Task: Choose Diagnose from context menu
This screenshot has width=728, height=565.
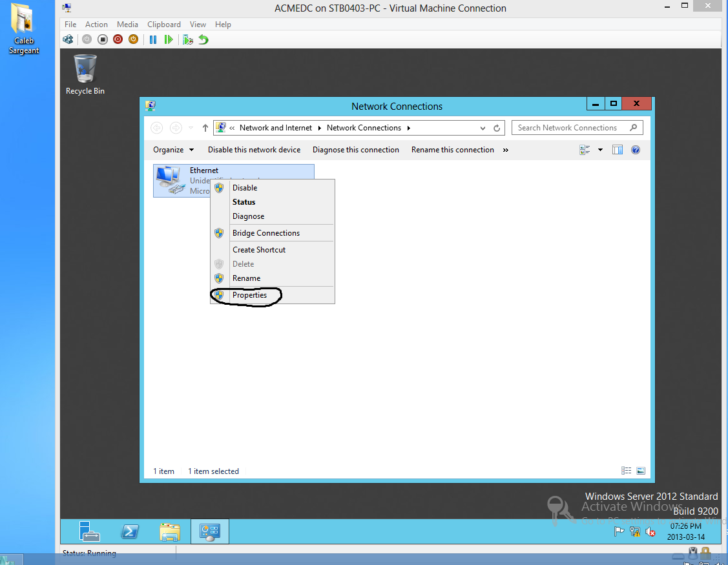Action: click(x=273, y=216)
